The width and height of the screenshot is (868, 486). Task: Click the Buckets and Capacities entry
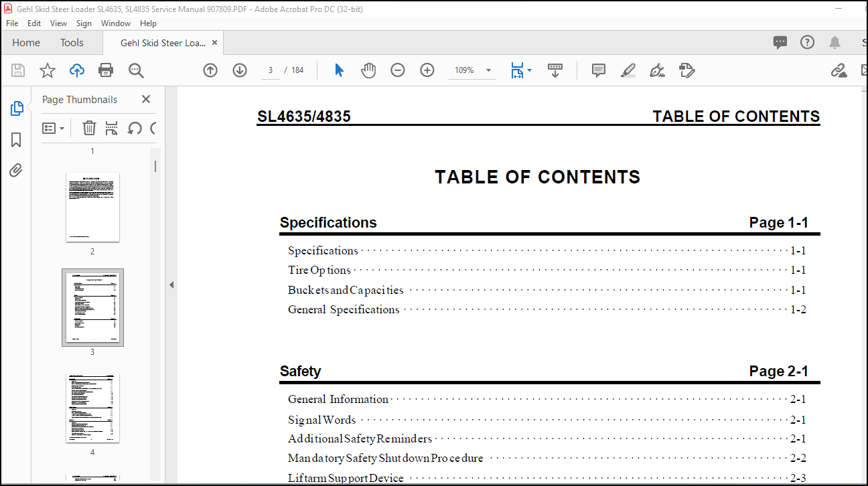(x=346, y=291)
